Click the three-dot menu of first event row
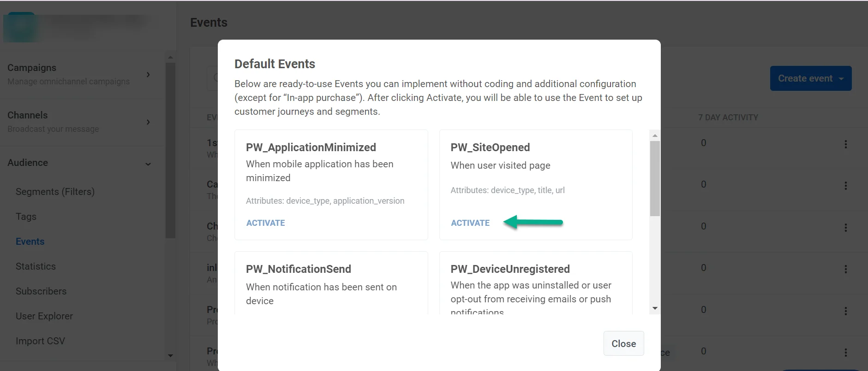The image size is (868, 371). point(845,144)
